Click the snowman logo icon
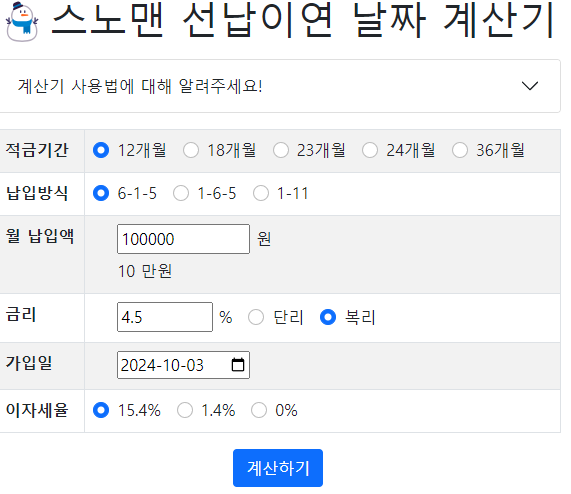The height and width of the screenshot is (494, 571). coord(22,21)
